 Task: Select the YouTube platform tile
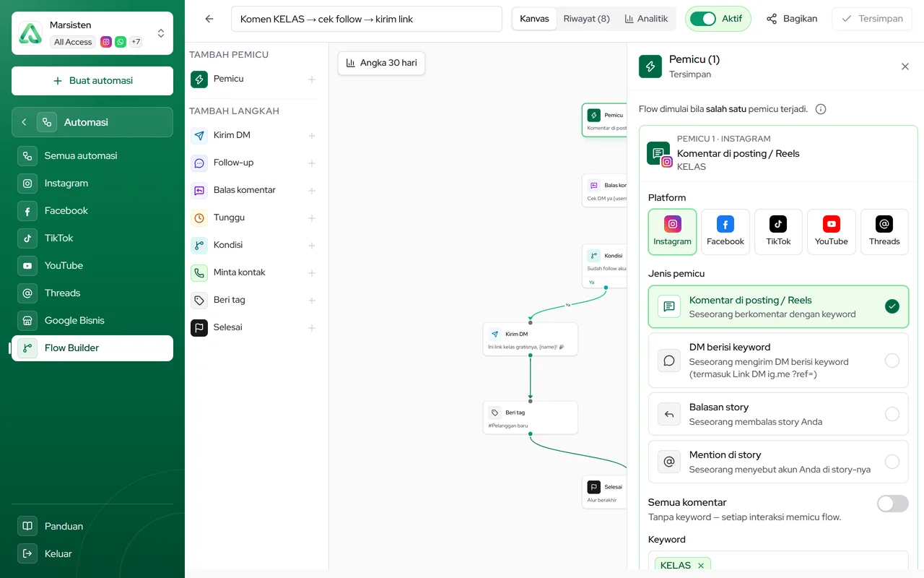point(832,232)
